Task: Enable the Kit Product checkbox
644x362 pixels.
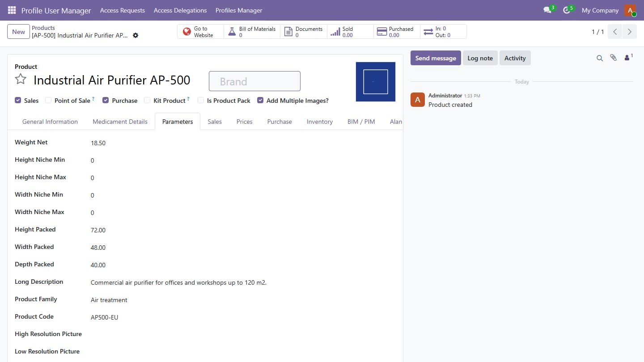Action: 147,101
